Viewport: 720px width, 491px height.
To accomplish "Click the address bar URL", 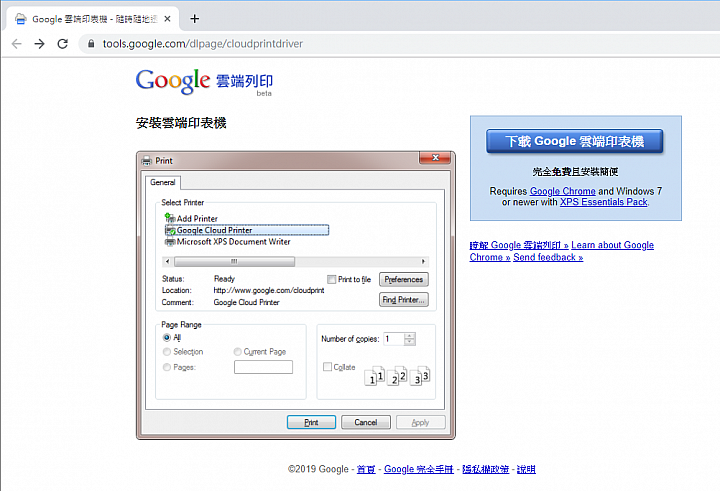I will pyautogui.click(x=203, y=44).
